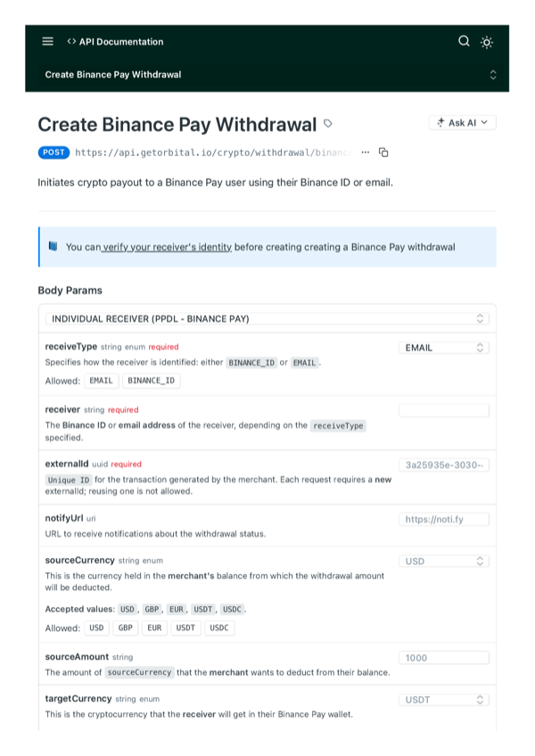Open the more options ellipsis next to the URL
This screenshot has height=756, width=535.
click(x=365, y=152)
